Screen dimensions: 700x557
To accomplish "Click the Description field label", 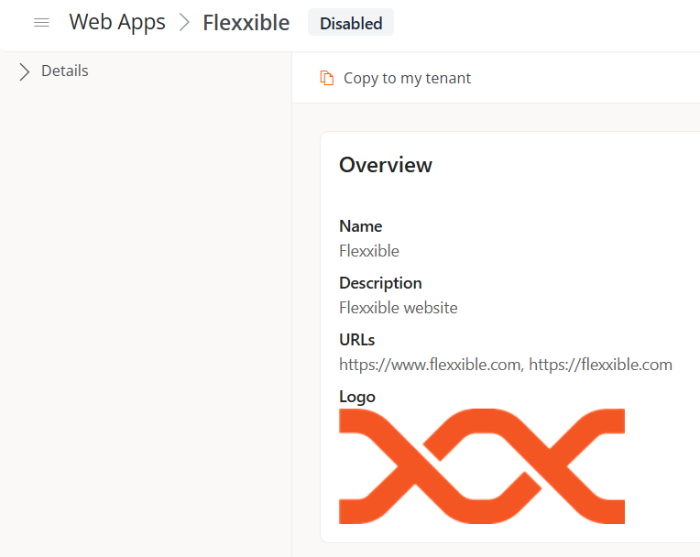I will 381,283.
